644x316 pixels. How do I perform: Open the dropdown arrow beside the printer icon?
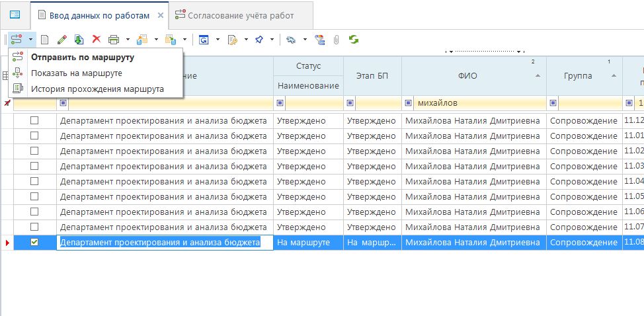[x=127, y=40]
